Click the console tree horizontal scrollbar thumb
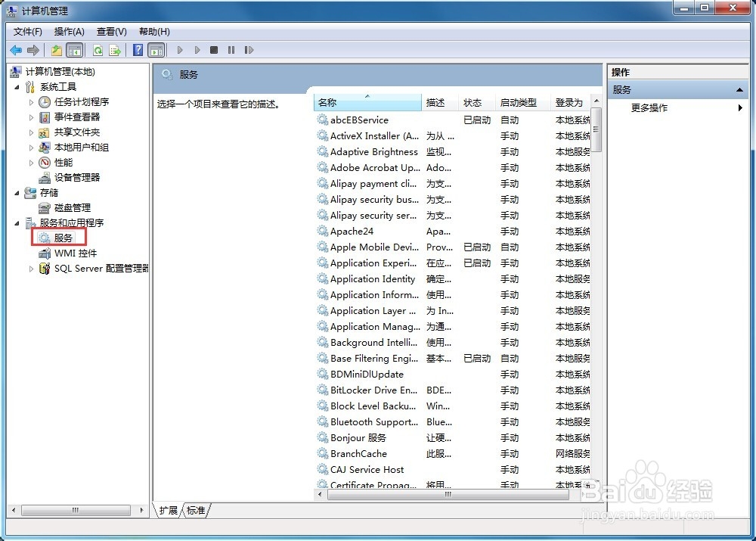Viewport: 756px width, 541px height. pos(76,510)
